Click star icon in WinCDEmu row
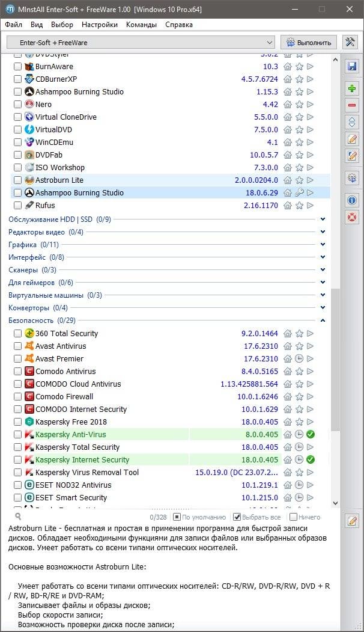 299,143
